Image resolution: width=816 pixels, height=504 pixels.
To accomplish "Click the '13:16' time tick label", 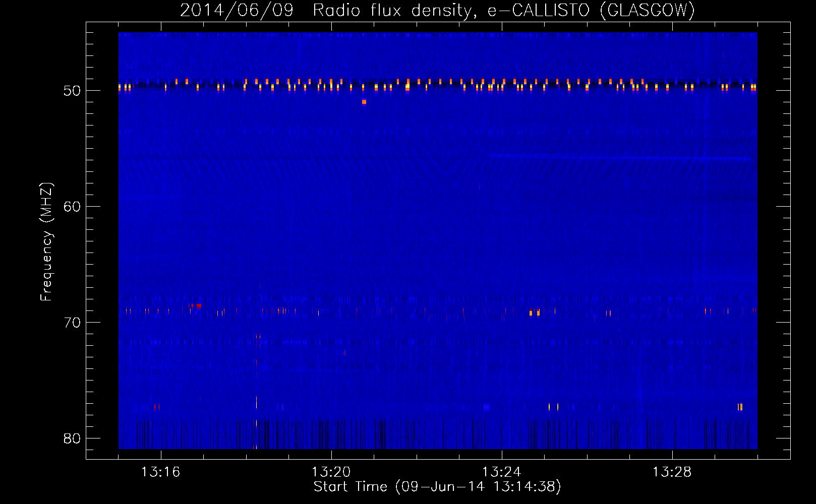I will click(x=160, y=472).
